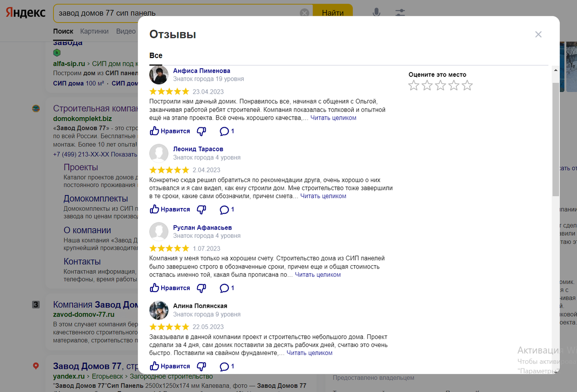This screenshot has width=577, height=392.
Task: Click the 'Оцените это место' label
Action: click(437, 74)
